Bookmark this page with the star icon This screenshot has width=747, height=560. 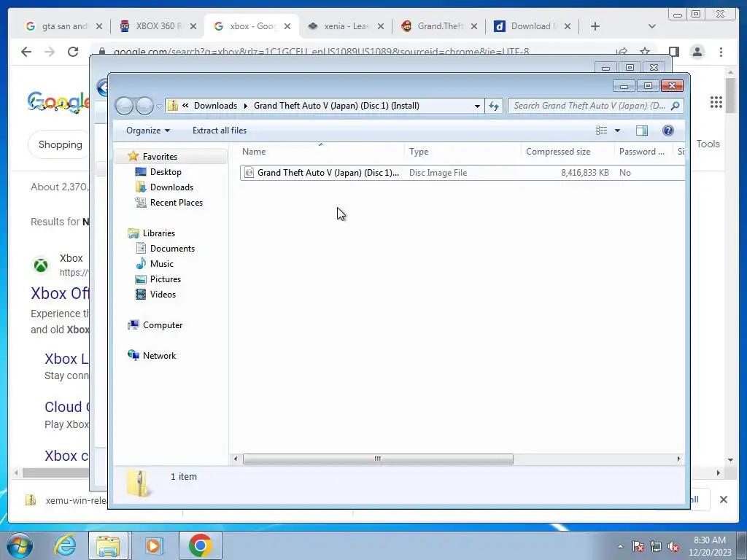coord(645,52)
